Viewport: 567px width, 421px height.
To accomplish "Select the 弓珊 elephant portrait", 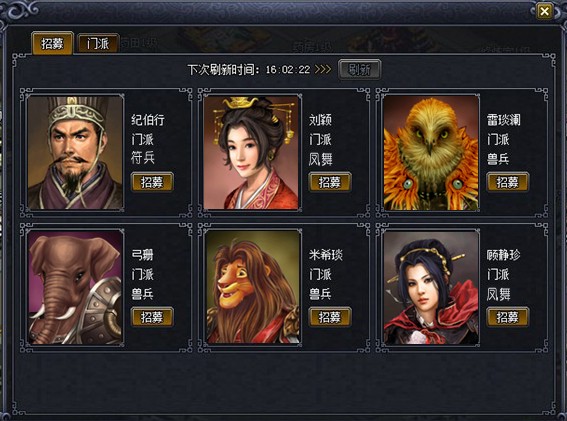I will pos(76,287).
